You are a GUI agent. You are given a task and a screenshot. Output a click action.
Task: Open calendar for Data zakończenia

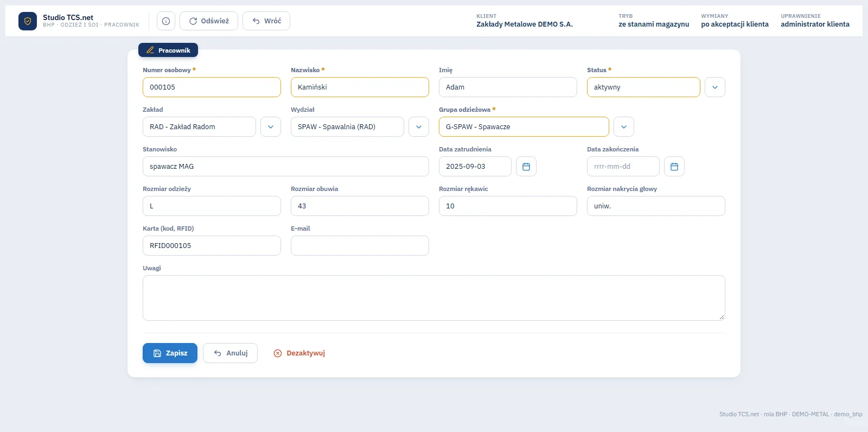(674, 167)
